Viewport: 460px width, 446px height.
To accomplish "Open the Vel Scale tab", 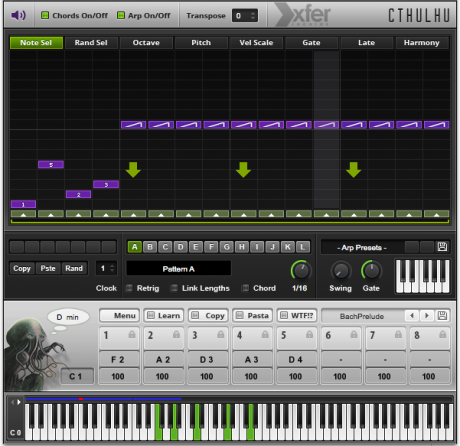I will (x=256, y=43).
